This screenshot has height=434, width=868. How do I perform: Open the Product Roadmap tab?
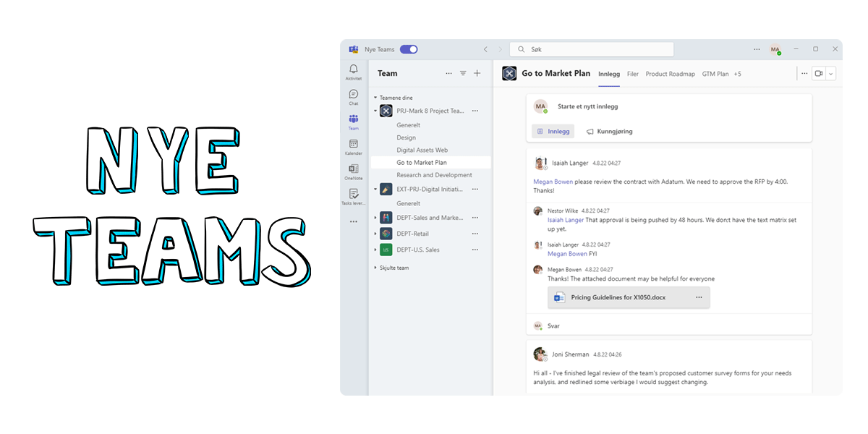click(x=670, y=74)
